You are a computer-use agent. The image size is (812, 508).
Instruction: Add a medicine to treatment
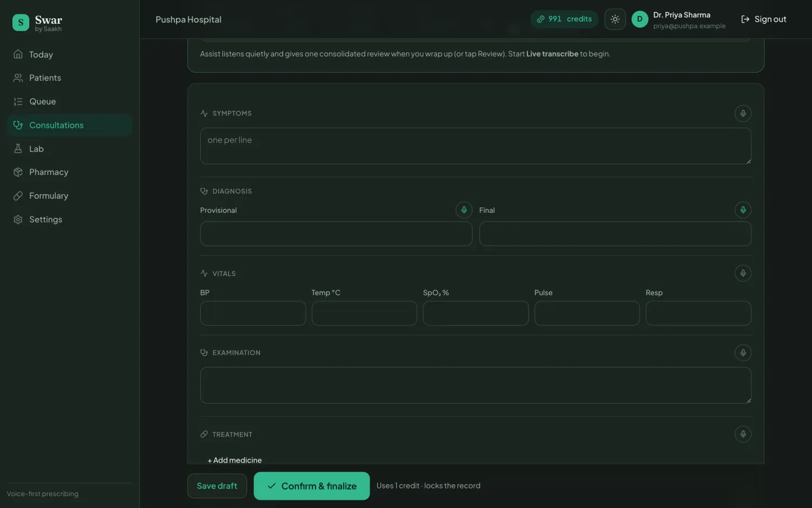coord(235,460)
